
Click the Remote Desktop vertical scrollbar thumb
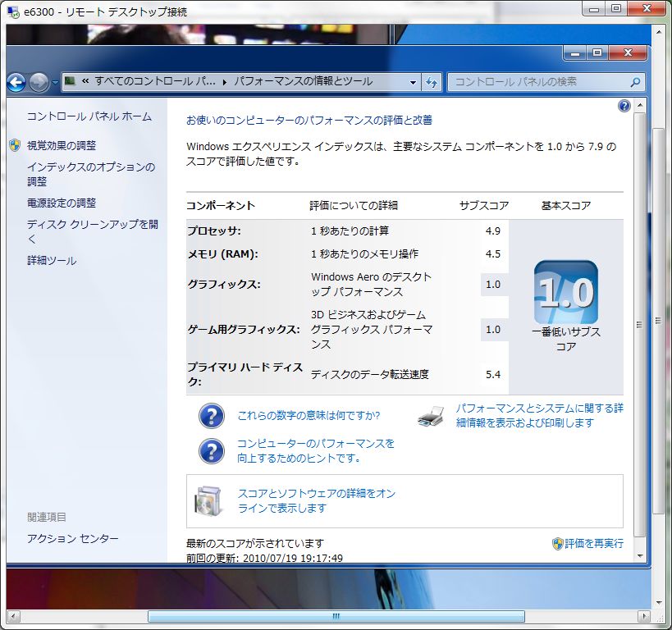[x=659, y=321]
